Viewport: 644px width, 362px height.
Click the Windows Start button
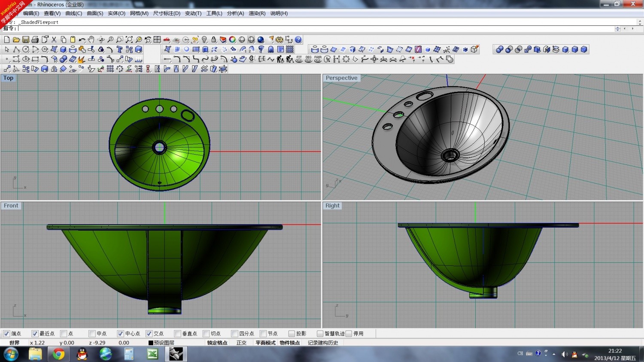point(11,354)
